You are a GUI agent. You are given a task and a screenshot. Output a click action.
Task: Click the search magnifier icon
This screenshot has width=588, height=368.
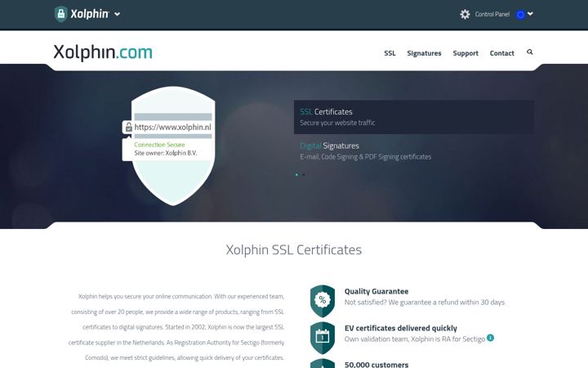pyautogui.click(x=529, y=52)
